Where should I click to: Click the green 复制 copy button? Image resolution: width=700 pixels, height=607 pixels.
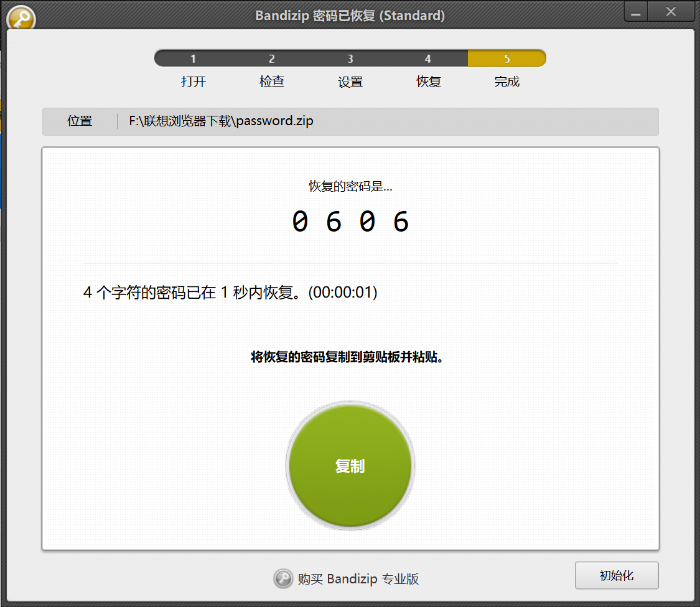coord(350,466)
